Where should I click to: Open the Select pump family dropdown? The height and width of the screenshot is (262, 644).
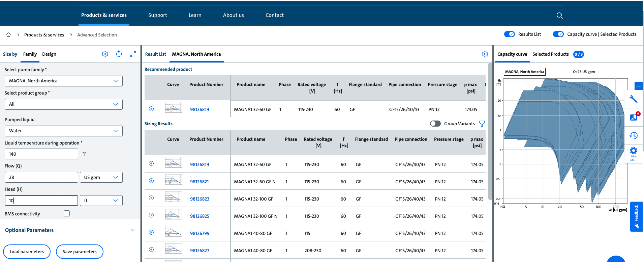(63, 81)
